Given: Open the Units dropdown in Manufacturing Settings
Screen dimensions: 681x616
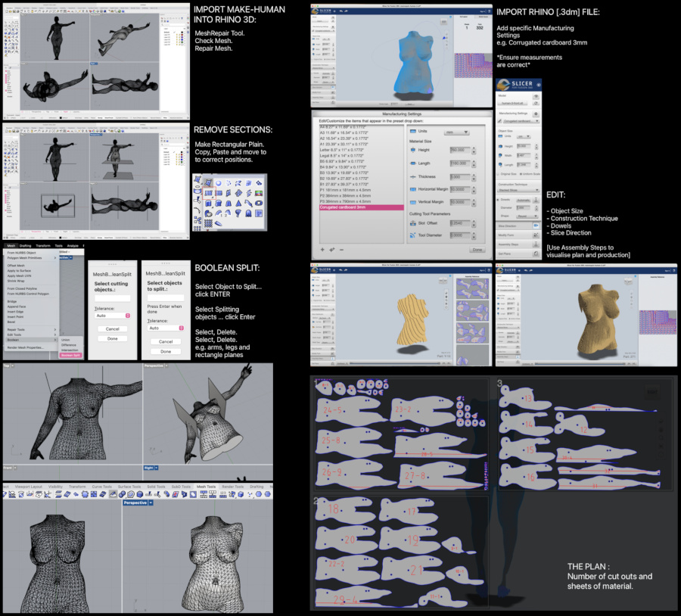Looking at the screenshot, I should tap(456, 132).
